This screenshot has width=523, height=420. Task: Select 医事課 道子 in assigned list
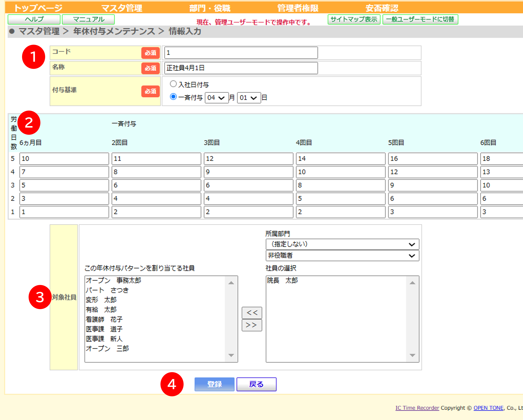click(104, 329)
